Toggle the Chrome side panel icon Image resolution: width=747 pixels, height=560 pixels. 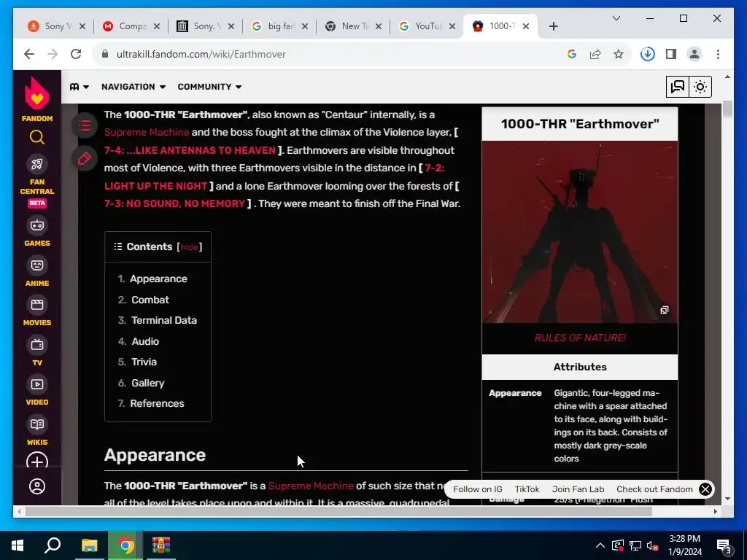point(671,54)
